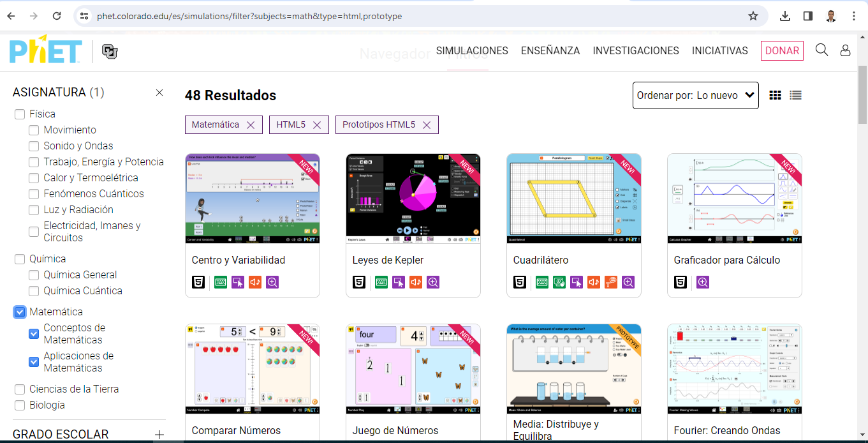The image size is (868, 443).
Task: Click zoom magnifier icon on Leyes de Kepler
Action: coord(433,282)
